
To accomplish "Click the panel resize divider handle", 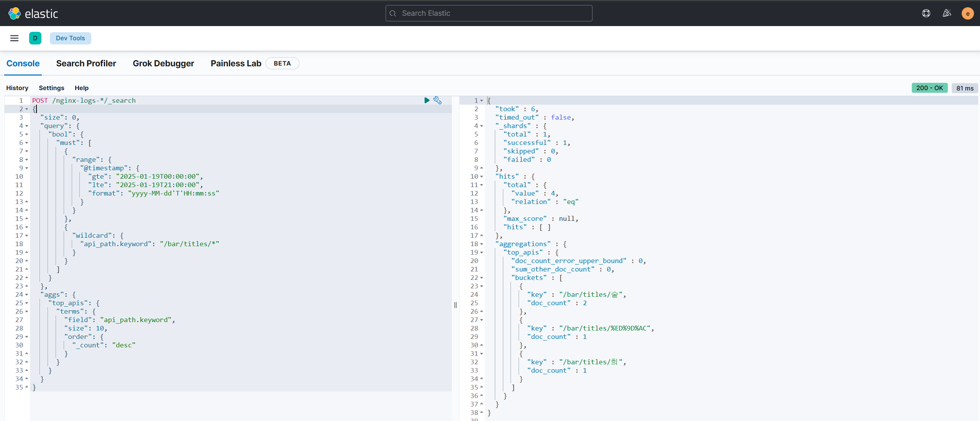I will (x=455, y=305).
